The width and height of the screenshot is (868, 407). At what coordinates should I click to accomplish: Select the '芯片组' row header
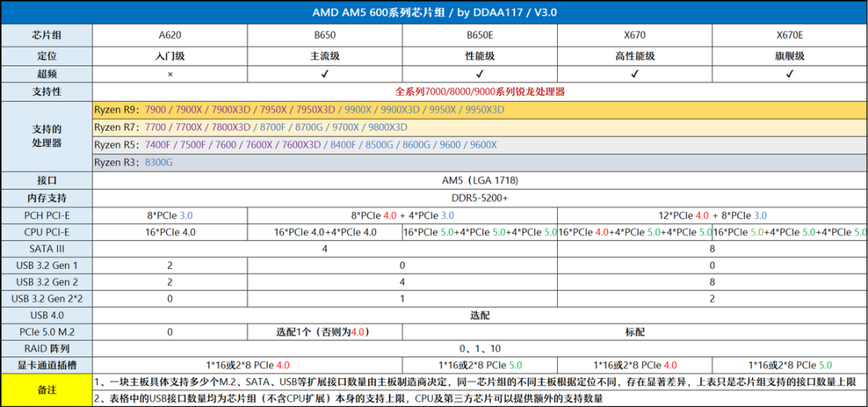pos(47,35)
